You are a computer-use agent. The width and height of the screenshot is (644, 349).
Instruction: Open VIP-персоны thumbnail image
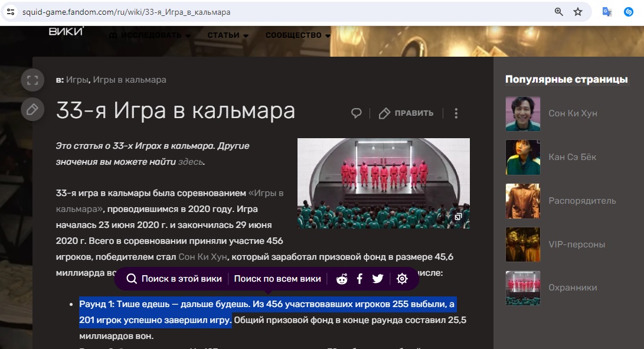pyautogui.click(x=523, y=244)
